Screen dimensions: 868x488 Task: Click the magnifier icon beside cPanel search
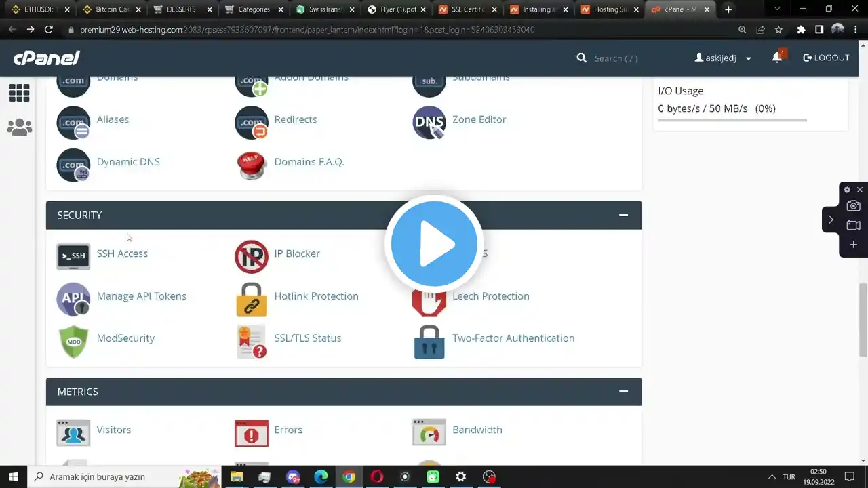pyautogui.click(x=581, y=58)
